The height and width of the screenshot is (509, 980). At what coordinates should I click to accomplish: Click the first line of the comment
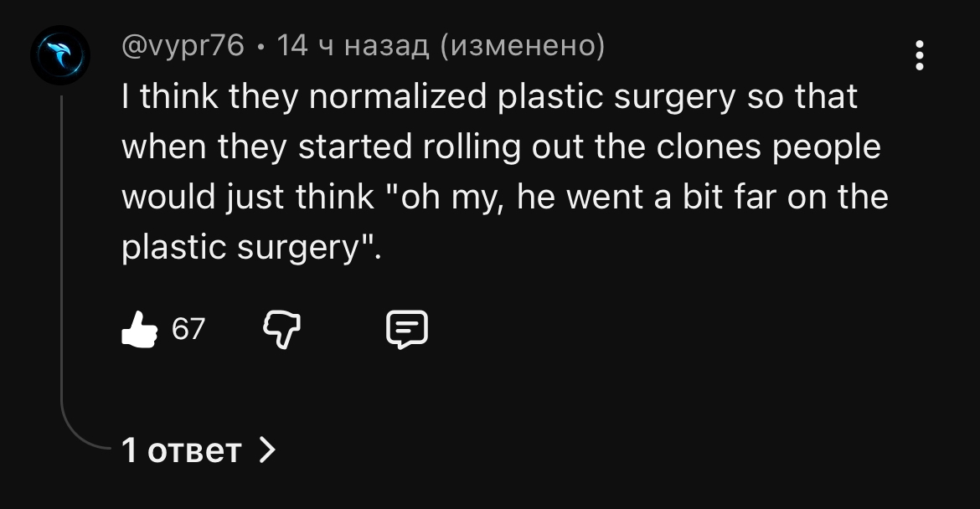pos(490,97)
